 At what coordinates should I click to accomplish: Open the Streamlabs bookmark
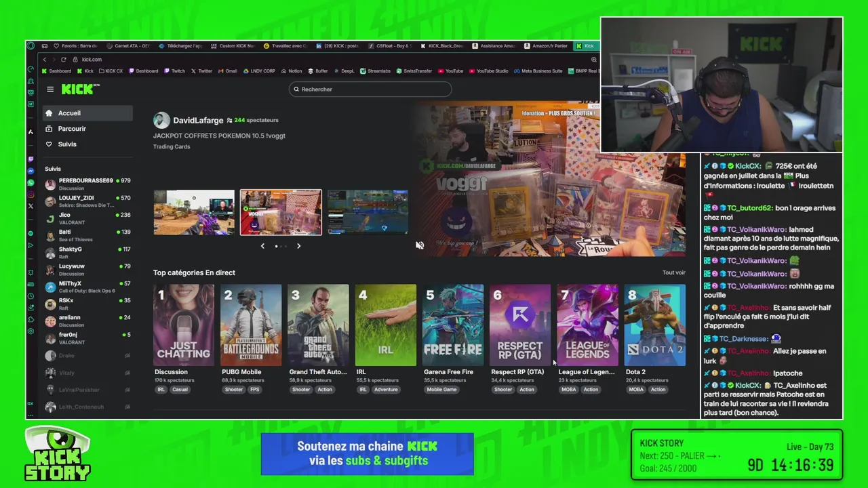pyautogui.click(x=375, y=71)
